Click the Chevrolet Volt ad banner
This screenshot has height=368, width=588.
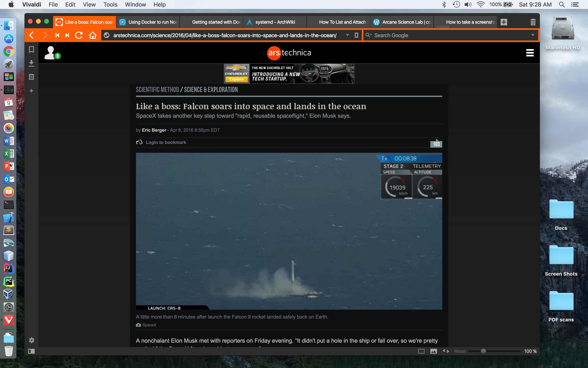289,74
